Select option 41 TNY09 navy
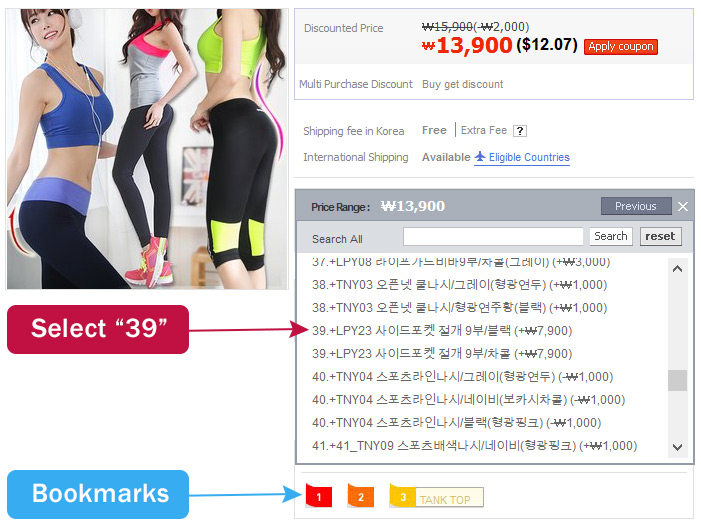 coord(474,446)
